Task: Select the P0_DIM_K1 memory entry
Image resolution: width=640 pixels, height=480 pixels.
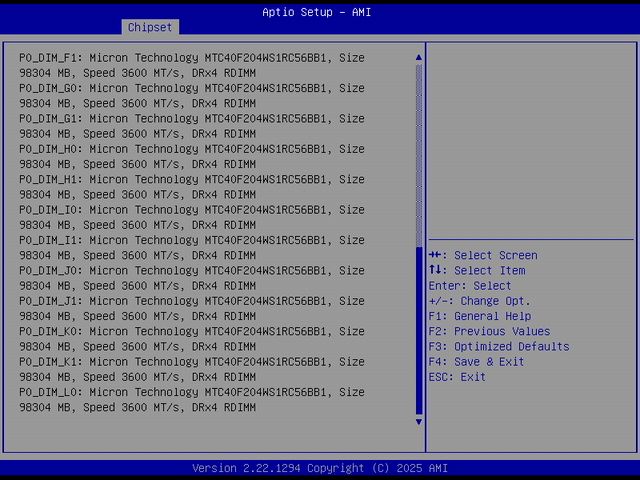Action: pos(192,369)
